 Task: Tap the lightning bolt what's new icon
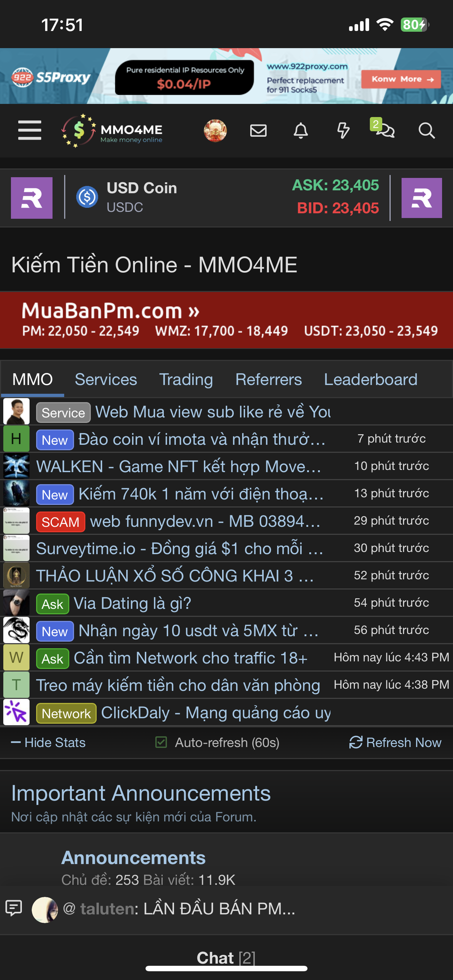pyautogui.click(x=343, y=131)
